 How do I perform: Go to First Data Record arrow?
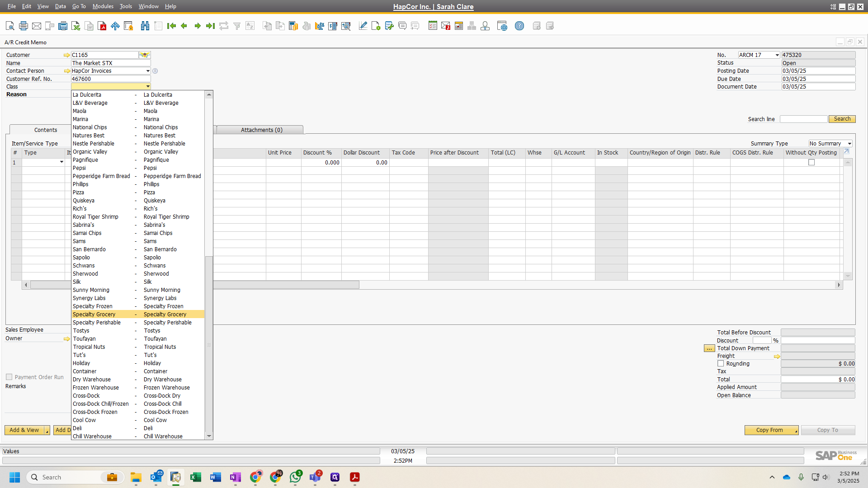pos(171,26)
